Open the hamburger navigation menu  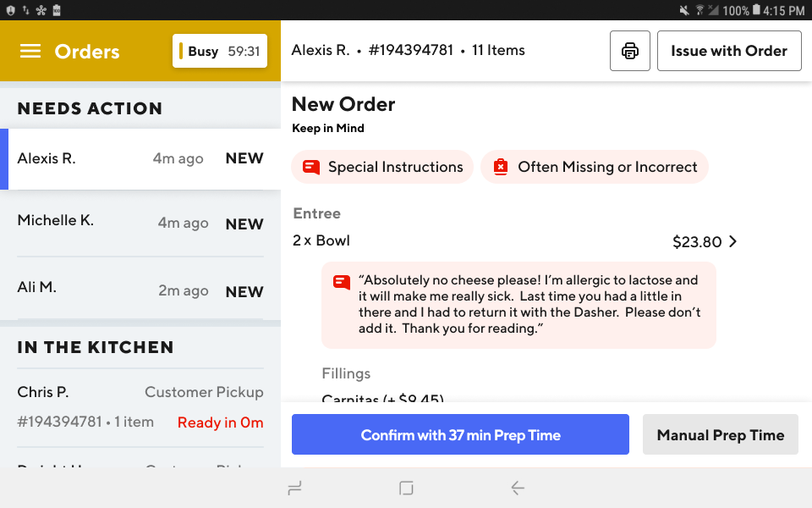(x=30, y=50)
